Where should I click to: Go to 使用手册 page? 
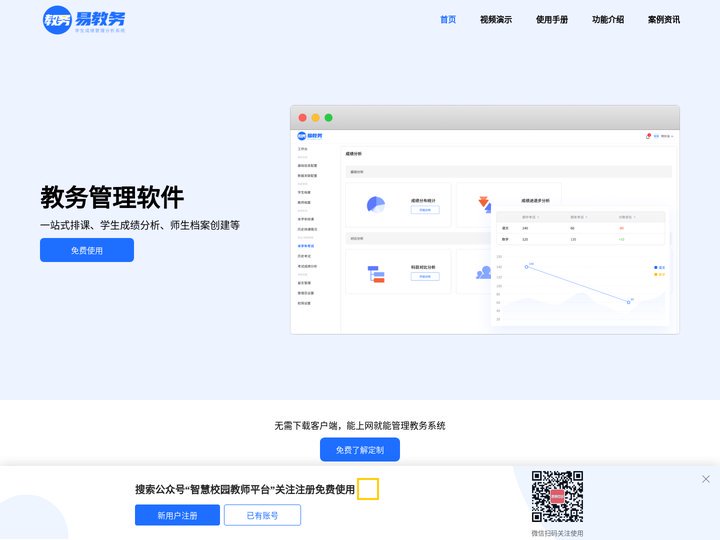click(551, 20)
